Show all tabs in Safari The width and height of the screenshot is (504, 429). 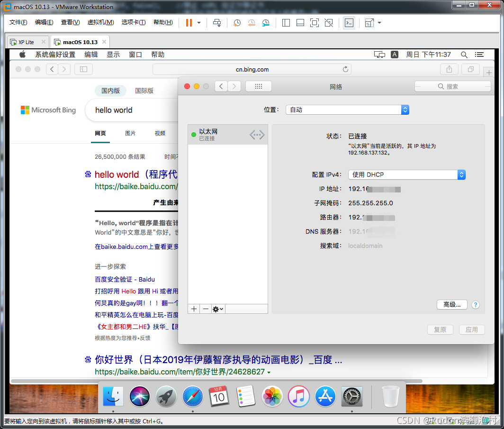[470, 69]
